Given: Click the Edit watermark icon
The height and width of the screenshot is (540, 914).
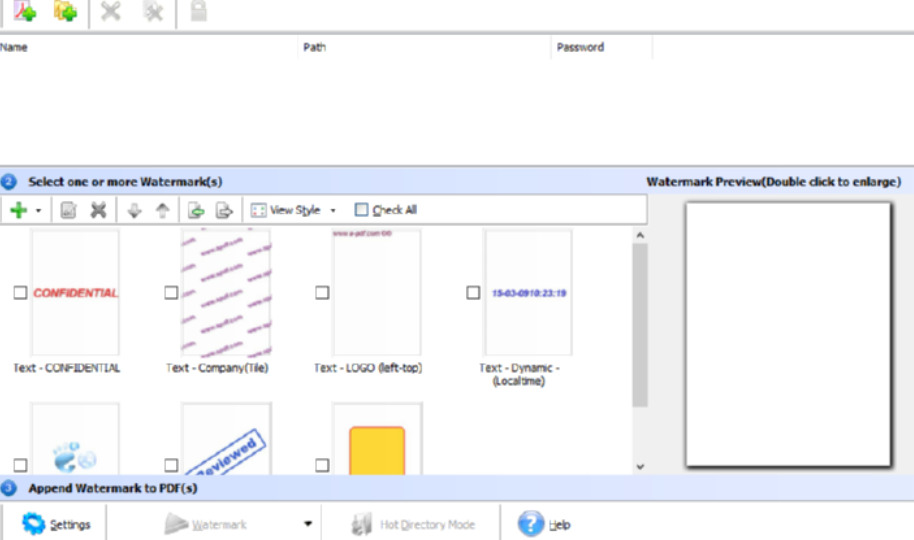Looking at the screenshot, I should (x=69, y=210).
